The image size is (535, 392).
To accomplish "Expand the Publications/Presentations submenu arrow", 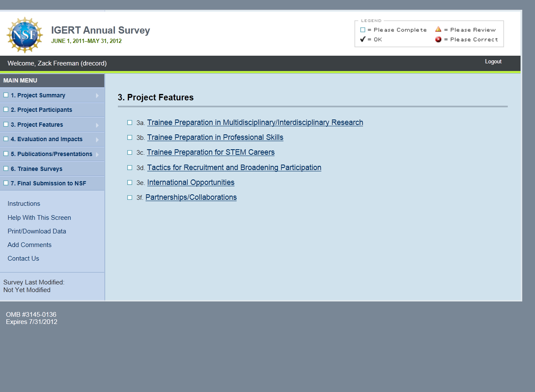I will pyautogui.click(x=97, y=154).
